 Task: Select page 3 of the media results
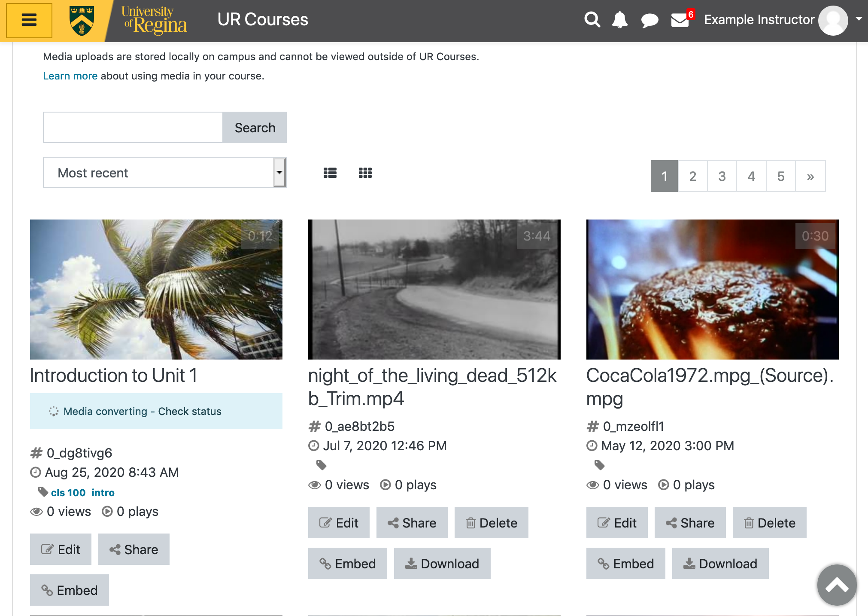722,176
